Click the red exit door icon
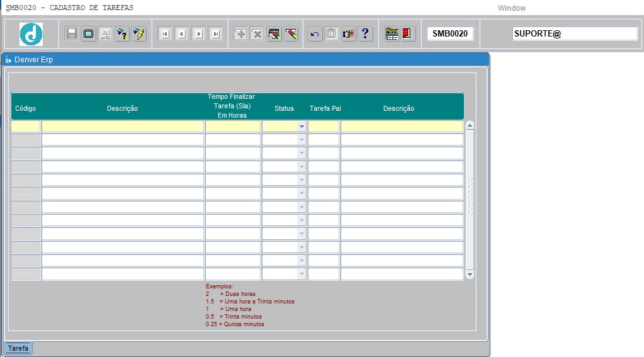Image resolution: width=644 pixels, height=357 pixels. click(x=408, y=34)
